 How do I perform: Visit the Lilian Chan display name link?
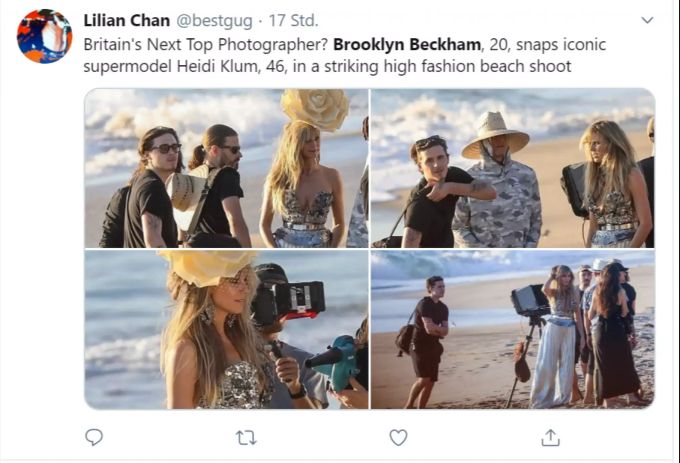(126, 20)
